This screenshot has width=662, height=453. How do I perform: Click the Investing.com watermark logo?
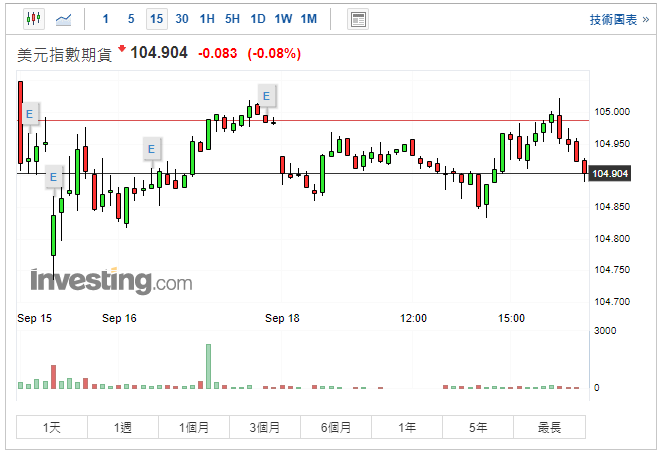[x=110, y=281]
